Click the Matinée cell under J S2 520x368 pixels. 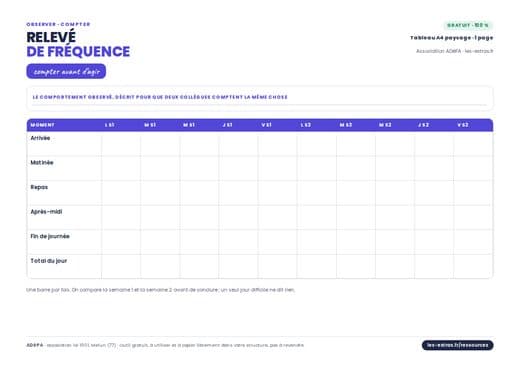pyautogui.click(x=434, y=168)
